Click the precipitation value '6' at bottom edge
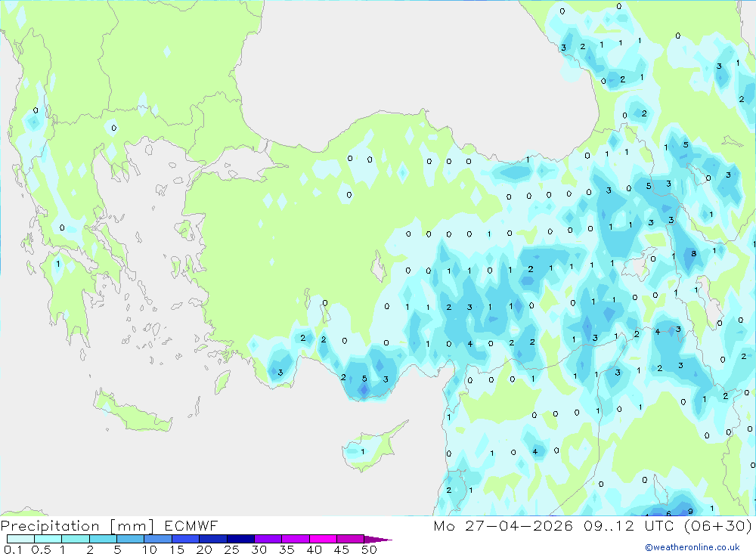 [x=668, y=513]
